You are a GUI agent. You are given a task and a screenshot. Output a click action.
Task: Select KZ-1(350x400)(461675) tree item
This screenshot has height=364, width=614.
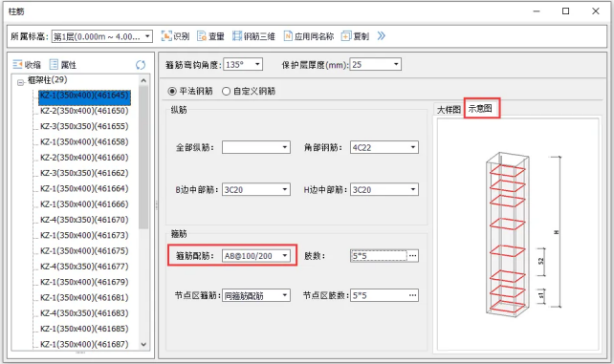(x=84, y=250)
